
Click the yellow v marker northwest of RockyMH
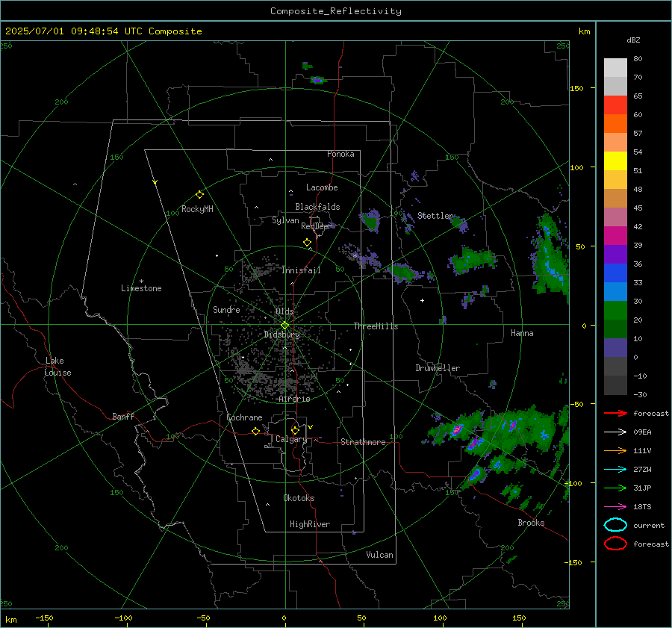coord(155,182)
